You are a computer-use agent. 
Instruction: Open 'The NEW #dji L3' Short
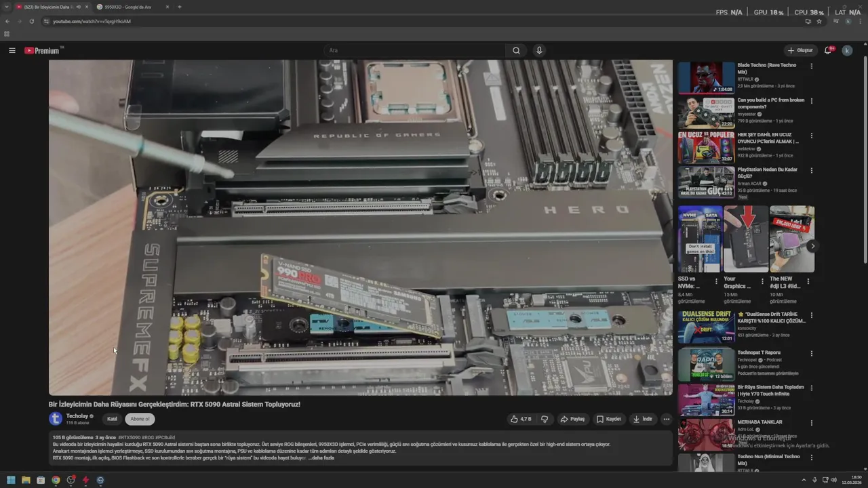[792, 239]
